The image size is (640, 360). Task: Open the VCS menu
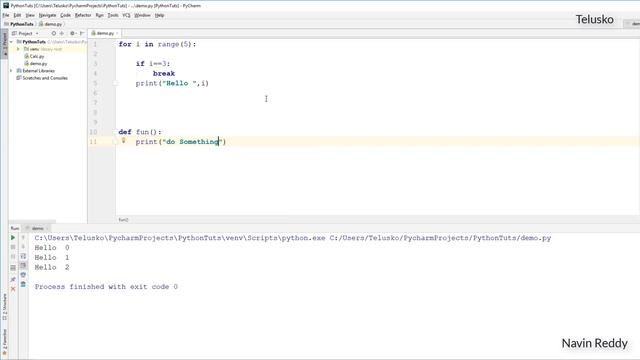coord(126,15)
